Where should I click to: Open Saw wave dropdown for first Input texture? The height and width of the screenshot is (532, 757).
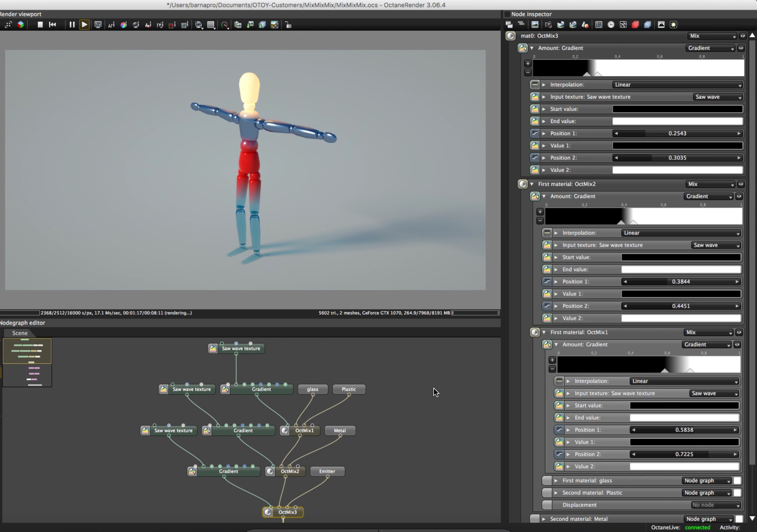(x=718, y=97)
